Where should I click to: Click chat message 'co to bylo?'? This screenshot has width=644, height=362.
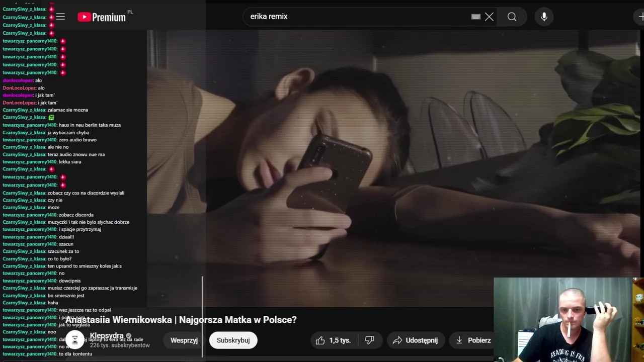coord(59,259)
